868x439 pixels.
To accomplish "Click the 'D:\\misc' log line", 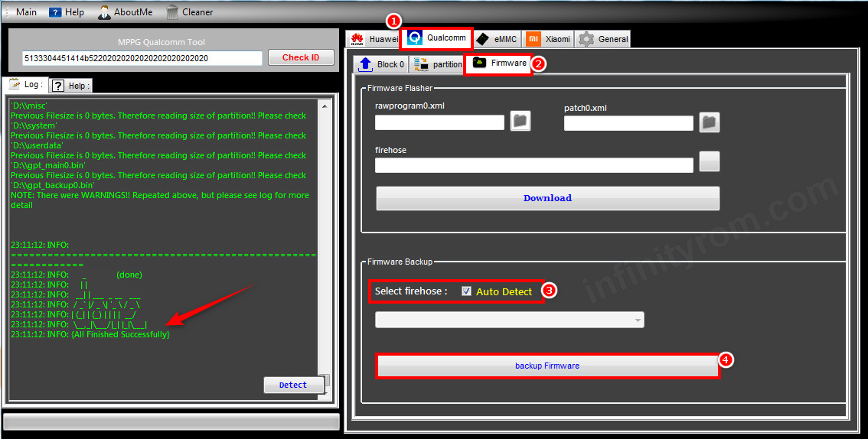I will (29, 106).
